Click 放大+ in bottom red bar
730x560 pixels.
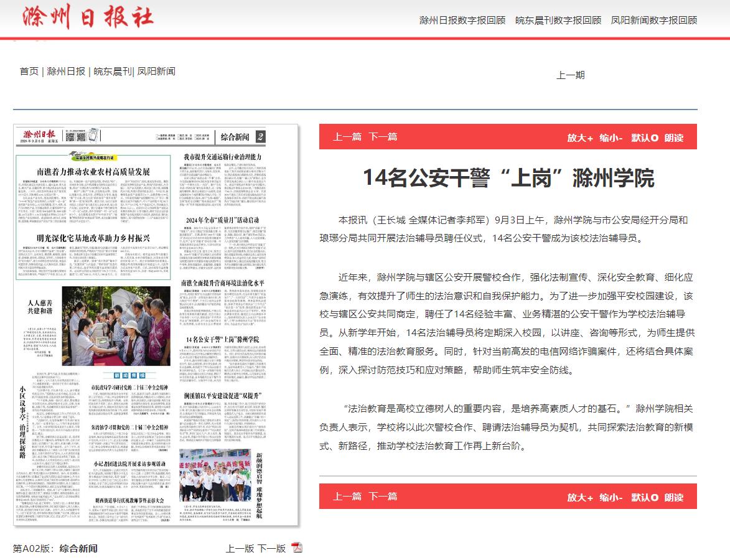click(x=580, y=498)
